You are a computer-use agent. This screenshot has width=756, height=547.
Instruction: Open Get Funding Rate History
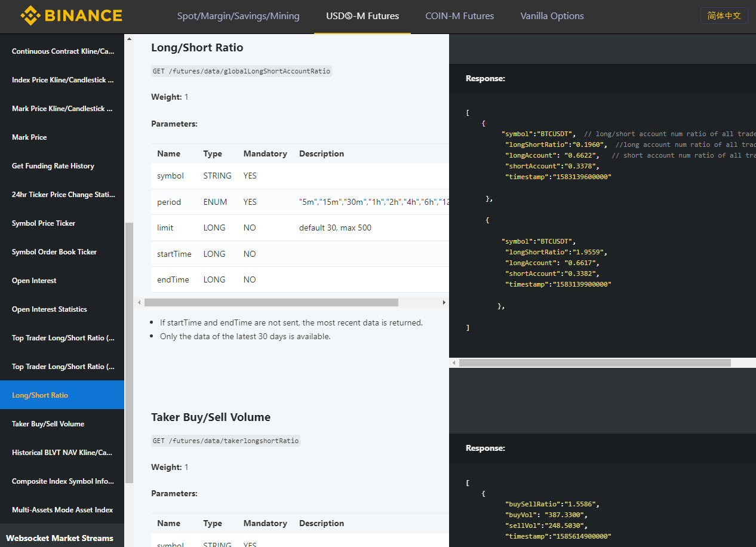coord(62,166)
